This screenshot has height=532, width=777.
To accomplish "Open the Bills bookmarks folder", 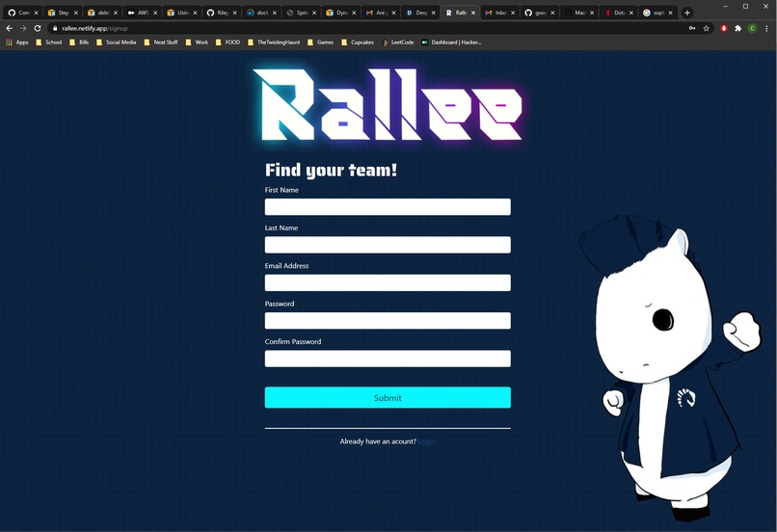I will coord(79,42).
